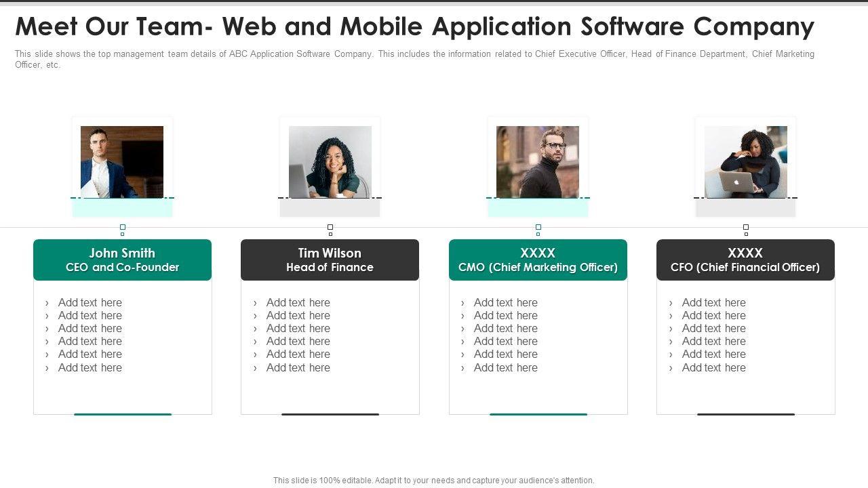Image resolution: width=868 pixels, height=488 pixels.
Task: Click the '100% editable' footer text
Action: click(x=434, y=480)
